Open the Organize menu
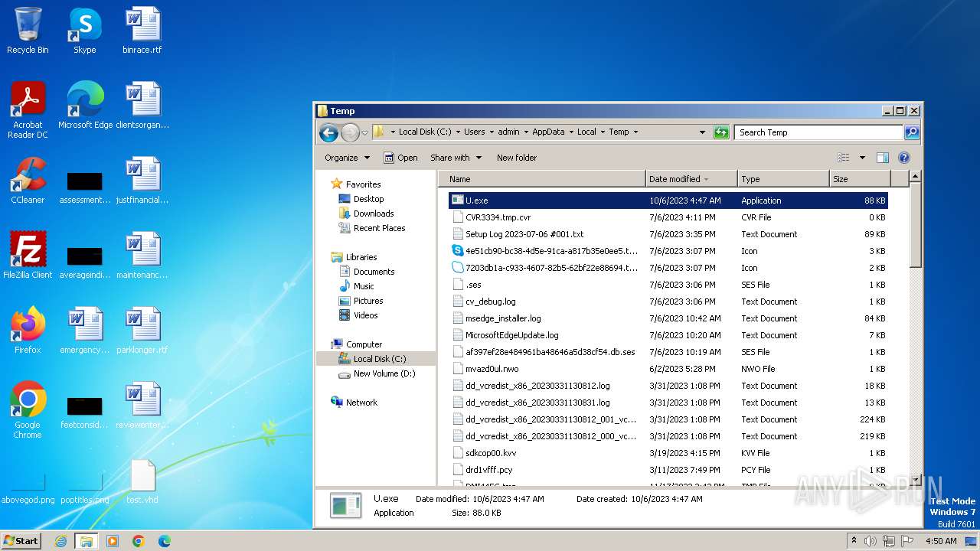This screenshot has width=980, height=551. tap(347, 158)
